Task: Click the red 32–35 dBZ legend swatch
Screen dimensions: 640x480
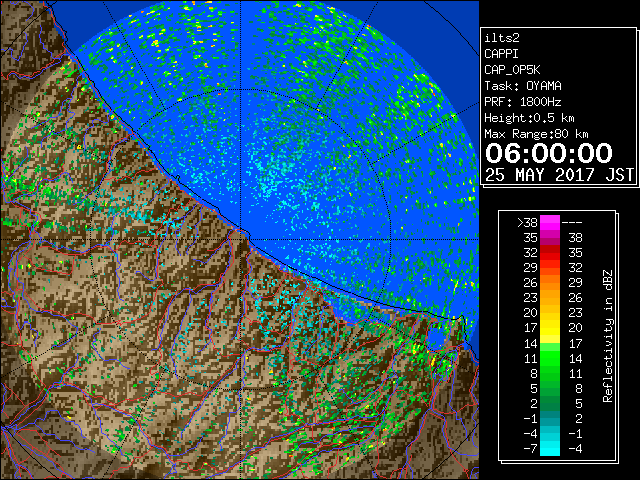Action: (x=550, y=252)
